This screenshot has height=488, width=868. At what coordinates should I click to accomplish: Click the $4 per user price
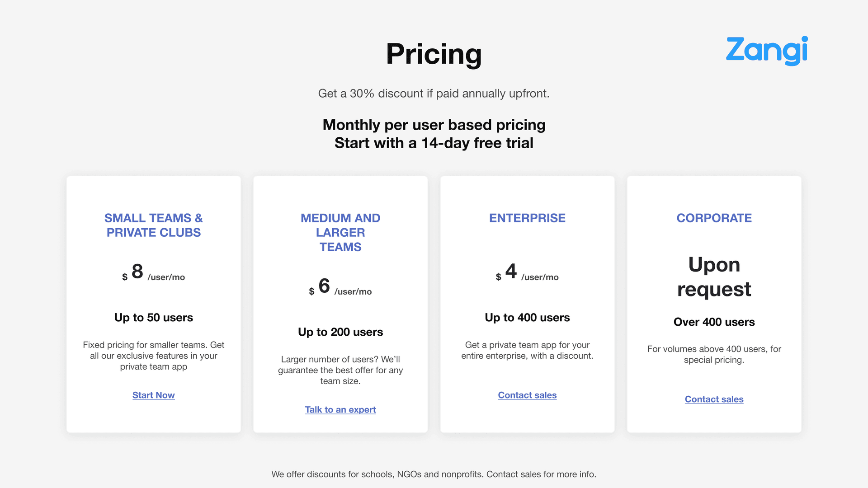click(x=527, y=272)
